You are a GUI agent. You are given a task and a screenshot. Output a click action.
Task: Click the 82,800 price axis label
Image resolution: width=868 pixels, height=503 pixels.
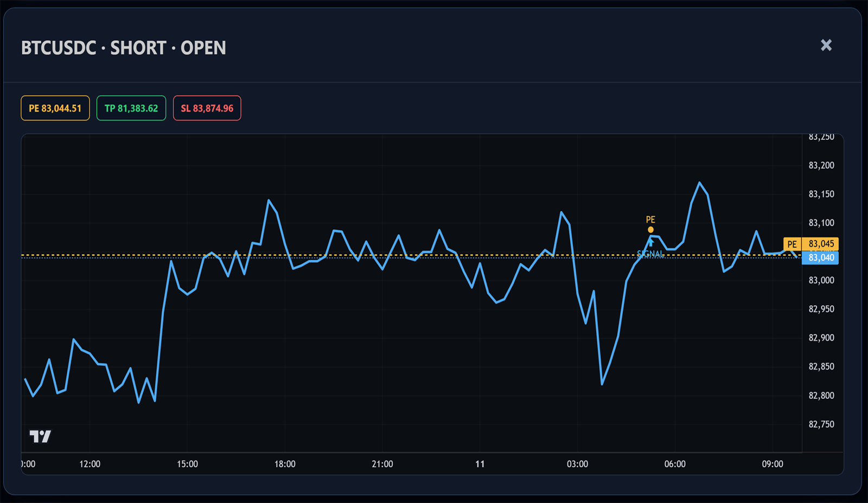[x=821, y=396]
